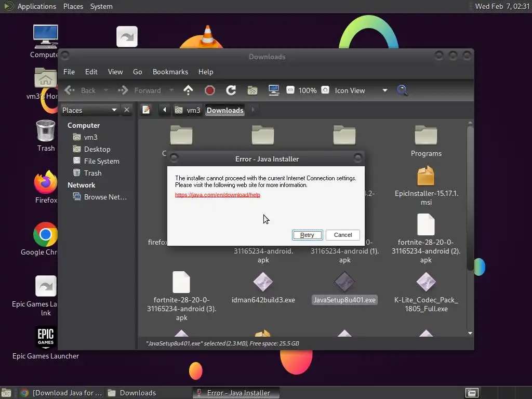Select vm3 in the sidebar
The image size is (532, 399).
tap(90, 137)
